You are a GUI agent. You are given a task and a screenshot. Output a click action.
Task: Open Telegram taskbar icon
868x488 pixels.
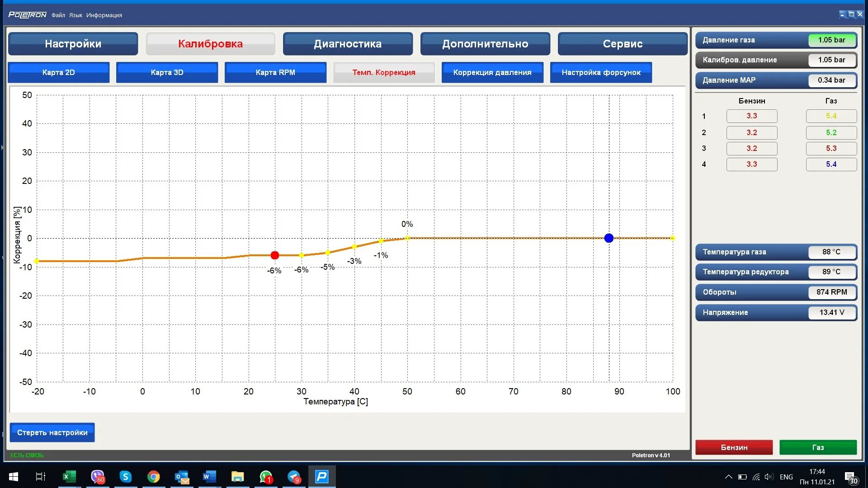tap(294, 477)
